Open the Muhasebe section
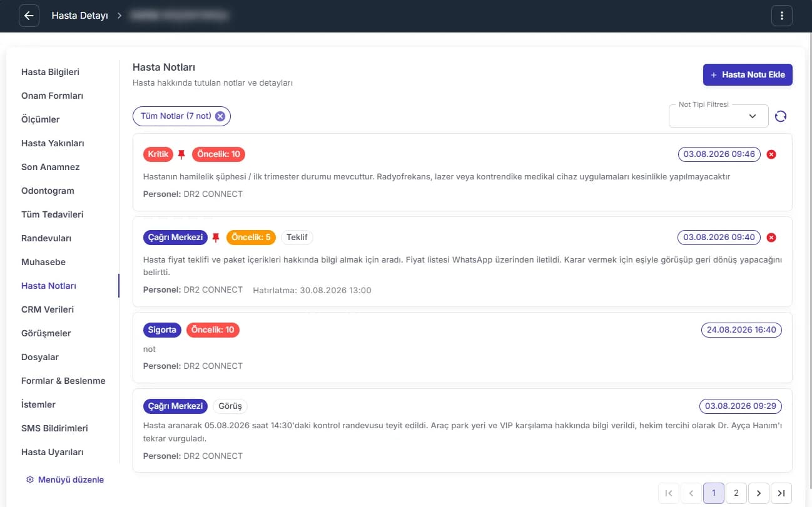 (43, 262)
